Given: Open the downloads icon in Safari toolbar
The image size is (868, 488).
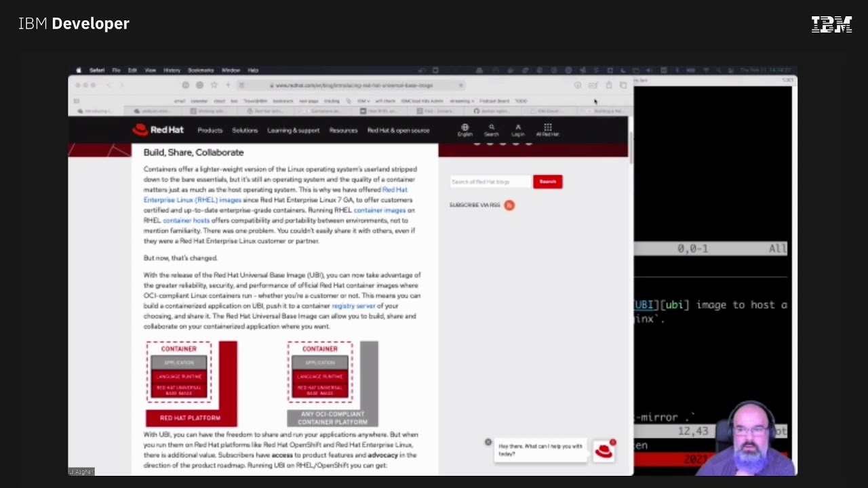Looking at the screenshot, I should tap(578, 85).
